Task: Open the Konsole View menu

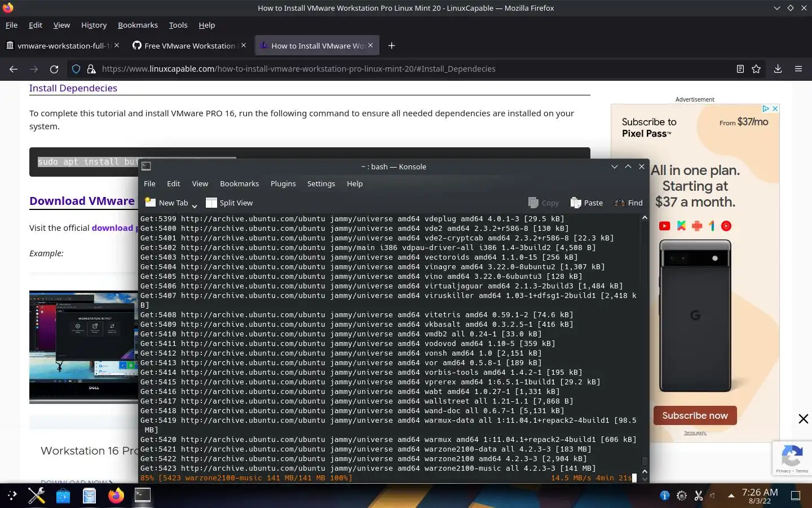Action: coord(200,183)
